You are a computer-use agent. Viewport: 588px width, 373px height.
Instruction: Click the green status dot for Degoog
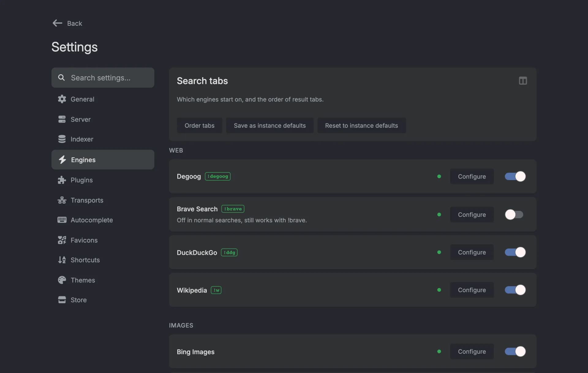pos(439,176)
